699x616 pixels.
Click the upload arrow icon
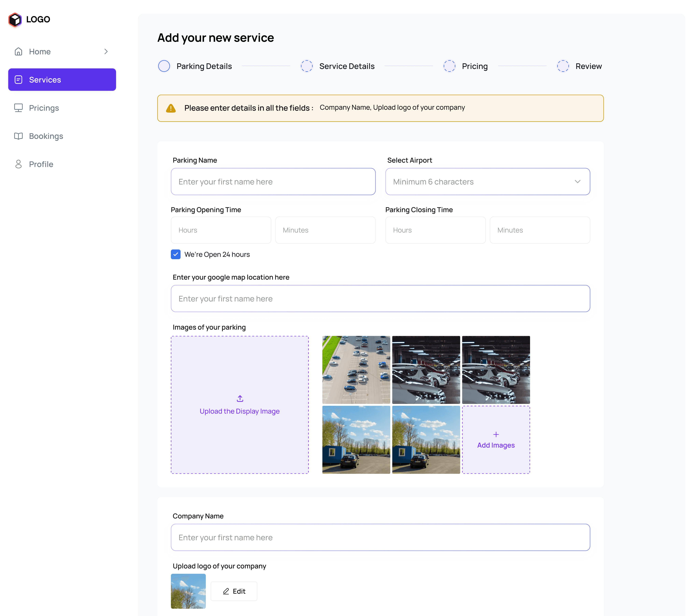[x=240, y=398]
